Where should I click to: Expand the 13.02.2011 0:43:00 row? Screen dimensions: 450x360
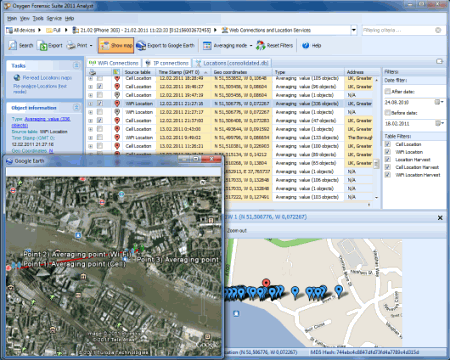(x=90, y=129)
